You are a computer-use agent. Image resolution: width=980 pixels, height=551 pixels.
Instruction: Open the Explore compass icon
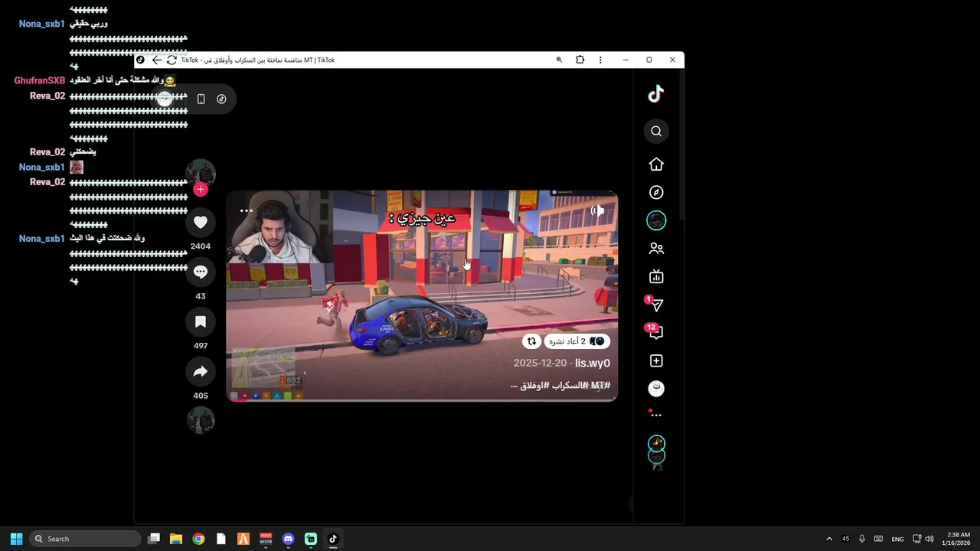coord(656,193)
